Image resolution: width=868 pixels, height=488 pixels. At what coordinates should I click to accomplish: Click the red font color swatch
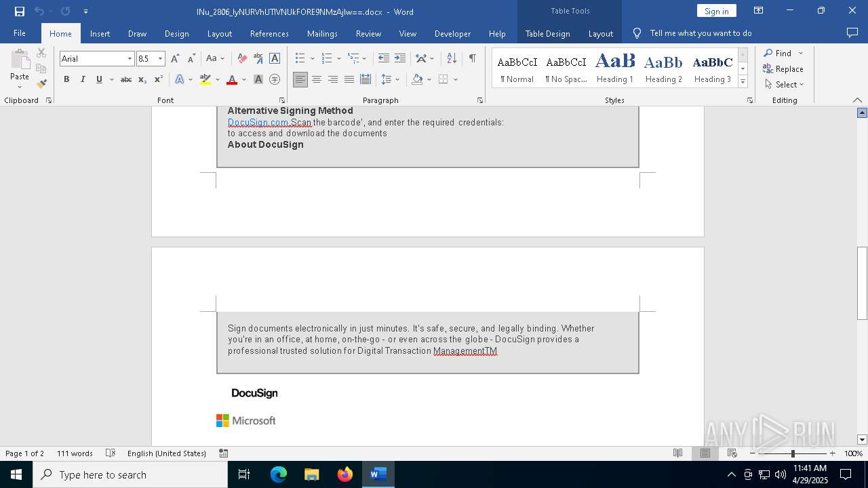(231, 79)
